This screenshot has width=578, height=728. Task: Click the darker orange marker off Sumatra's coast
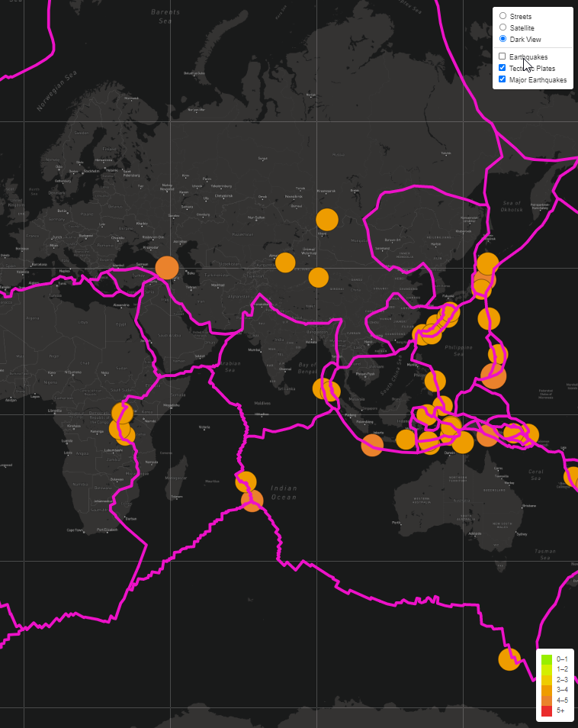point(372,445)
